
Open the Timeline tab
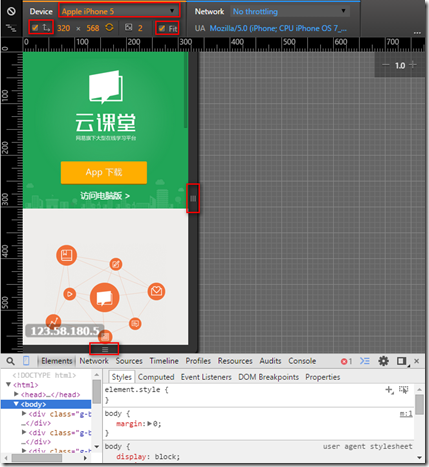164,361
